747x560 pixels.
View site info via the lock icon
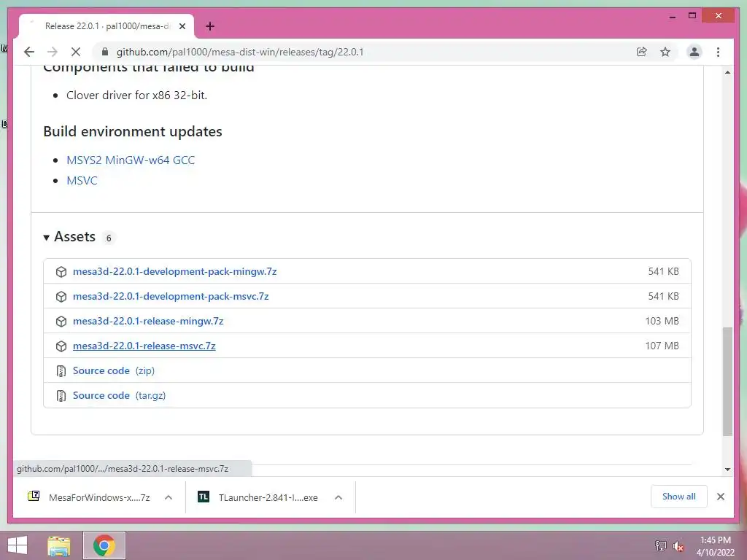coord(105,52)
